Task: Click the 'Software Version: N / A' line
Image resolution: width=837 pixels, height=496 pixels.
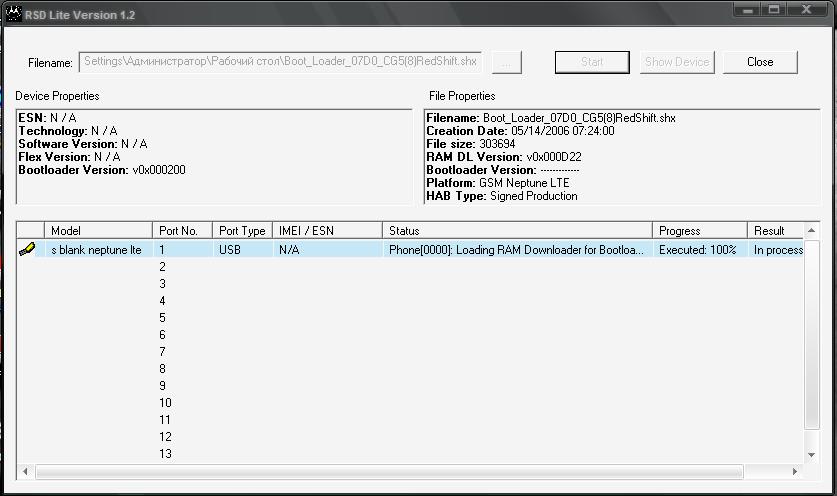Action: pyautogui.click(x=83, y=144)
